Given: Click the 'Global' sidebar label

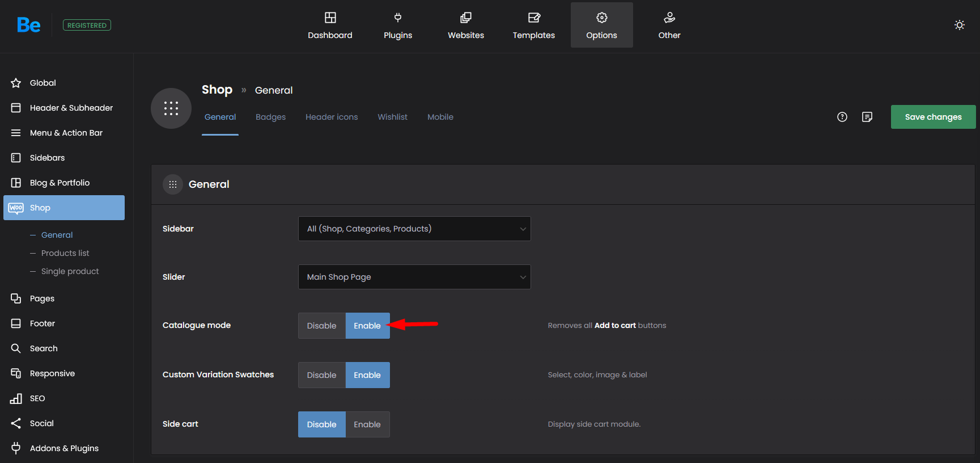Looking at the screenshot, I should [x=43, y=83].
